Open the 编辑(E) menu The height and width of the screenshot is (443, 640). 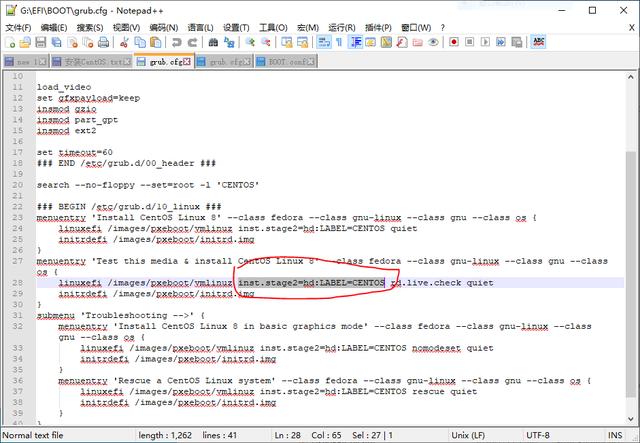54,28
